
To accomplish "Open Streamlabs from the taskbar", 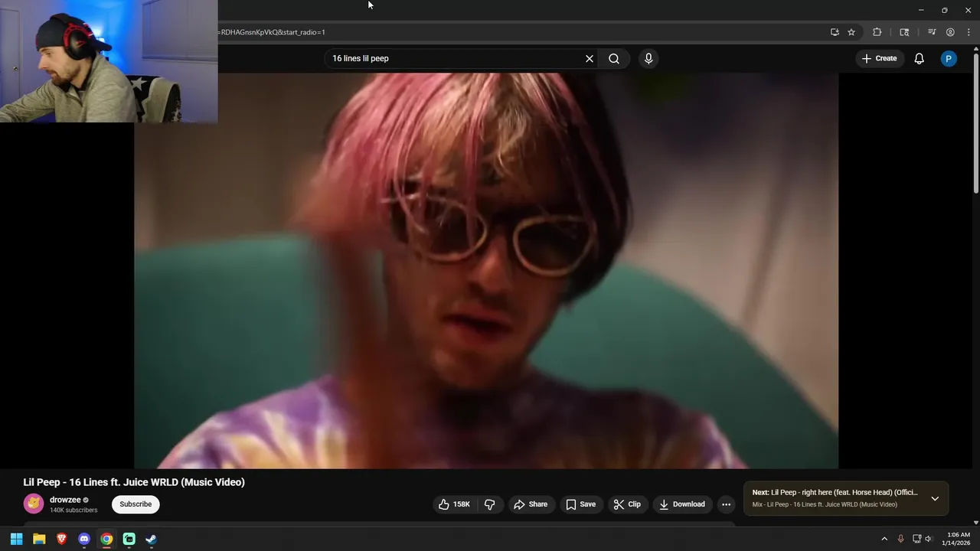I will pos(129,539).
